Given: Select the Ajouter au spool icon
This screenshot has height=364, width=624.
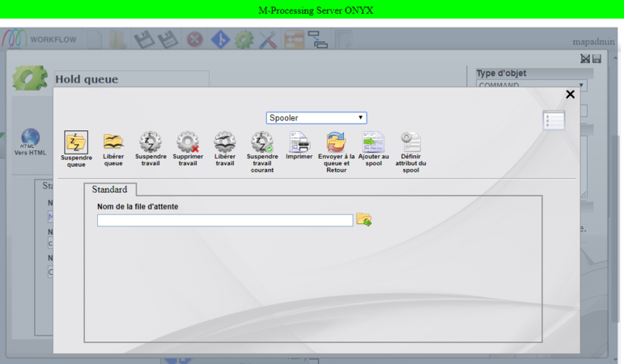Looking at the screenshot, I should pyautogui.click(x=373, y=142).
